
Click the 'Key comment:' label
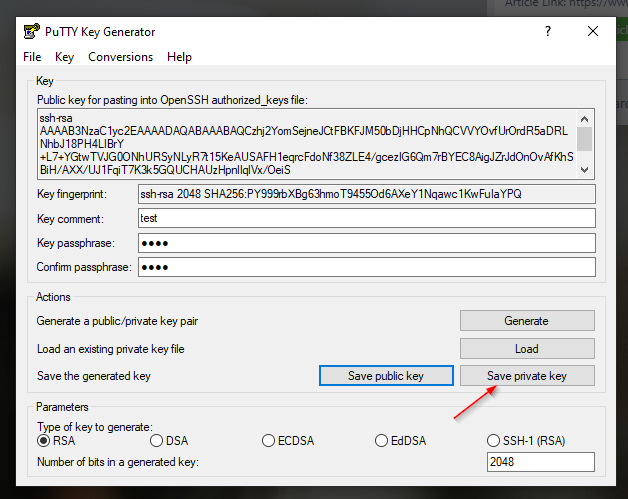coord(70,219)
